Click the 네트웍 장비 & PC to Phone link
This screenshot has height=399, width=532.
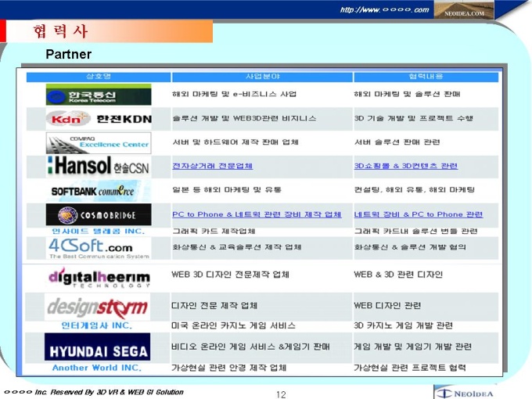[419, 214]
